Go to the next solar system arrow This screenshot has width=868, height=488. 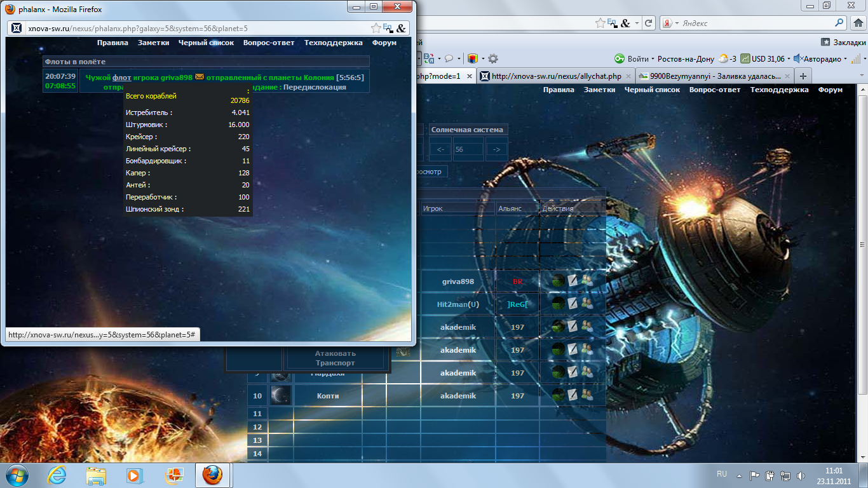pos(497,149)
